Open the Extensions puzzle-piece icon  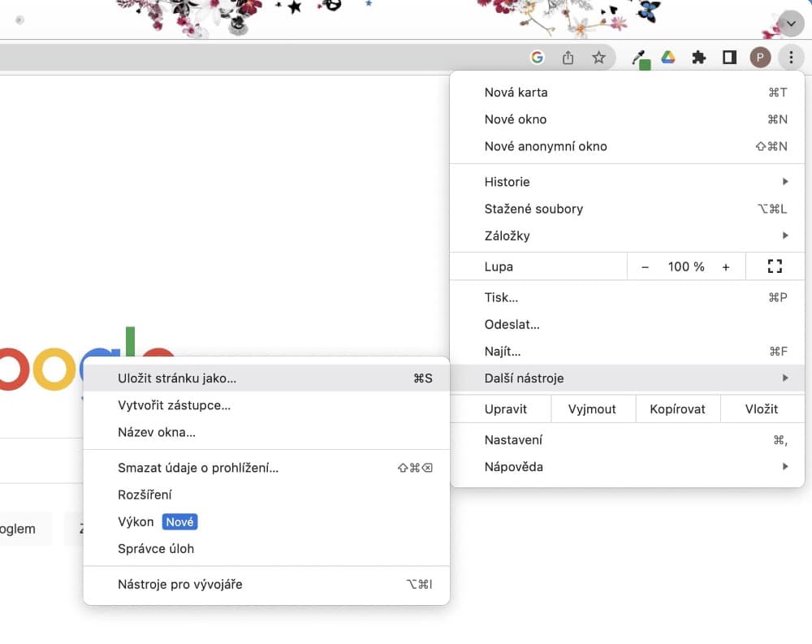pos(698,57)
